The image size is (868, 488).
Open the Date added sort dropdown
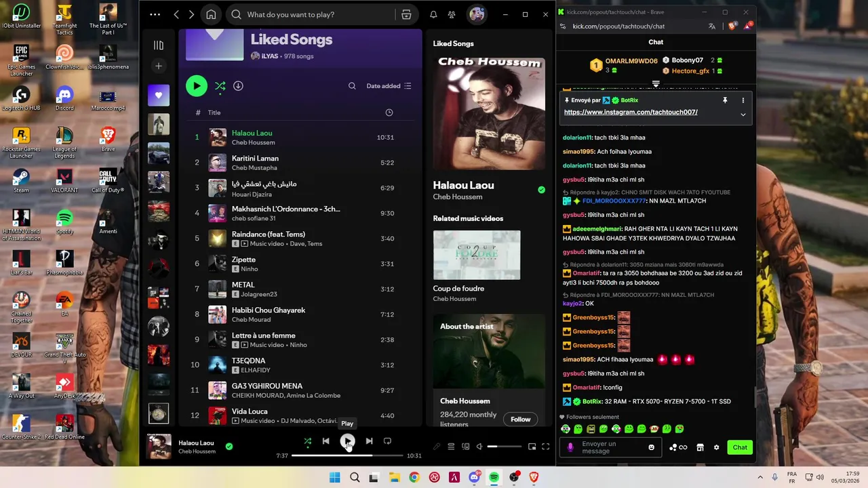(389, 86)
